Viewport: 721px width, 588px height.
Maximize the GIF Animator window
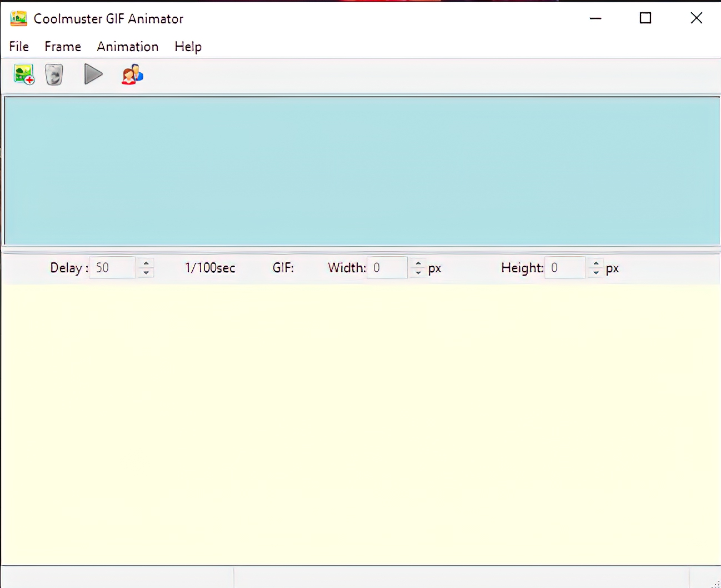645,18
